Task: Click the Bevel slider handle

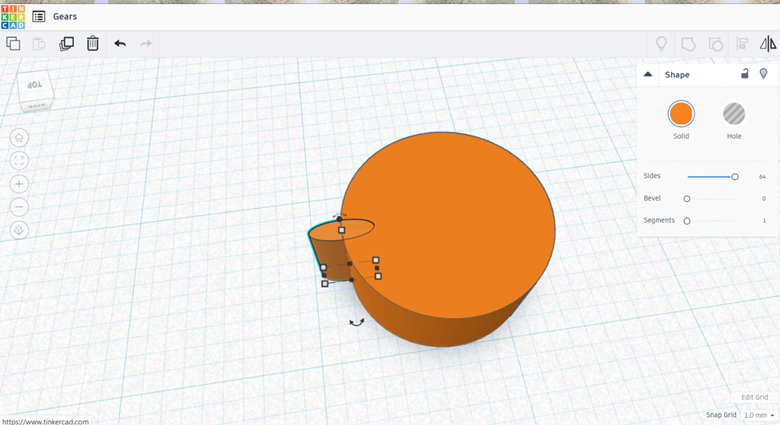Action: click(x=687, y=199)
